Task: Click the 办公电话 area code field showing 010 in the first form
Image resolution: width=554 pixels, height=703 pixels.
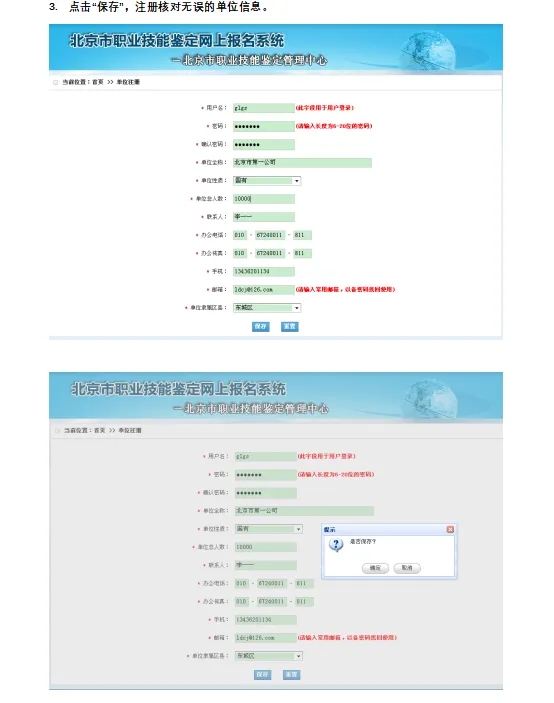Action: point(240,235)
